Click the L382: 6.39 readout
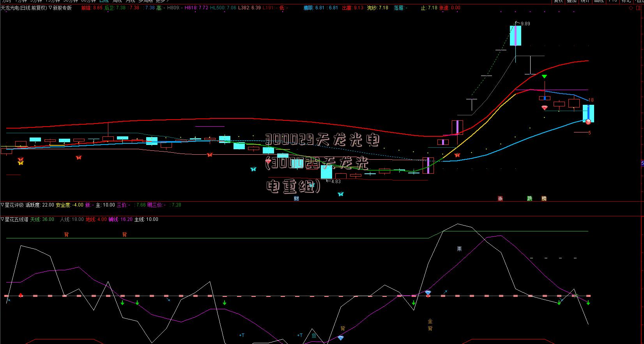This screenshot has height=344, width=644. pos(249,8)
